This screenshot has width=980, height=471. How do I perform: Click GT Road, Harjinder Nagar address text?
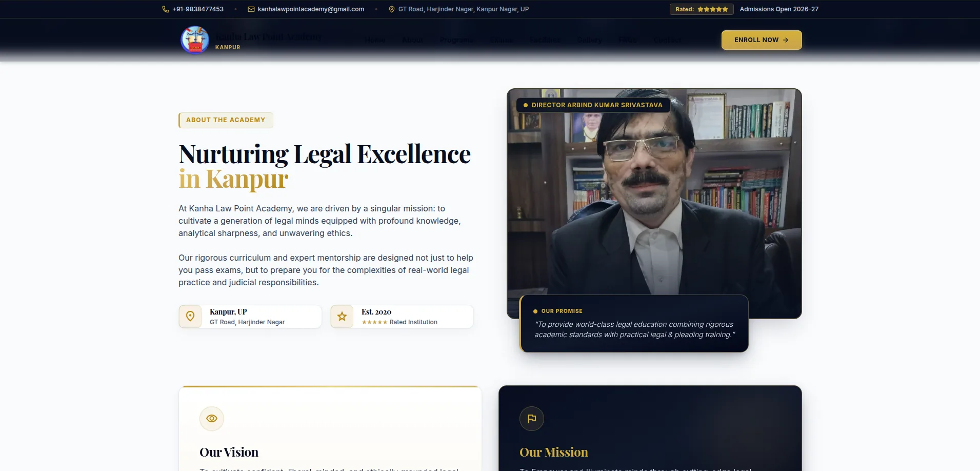tap(464, 9)
